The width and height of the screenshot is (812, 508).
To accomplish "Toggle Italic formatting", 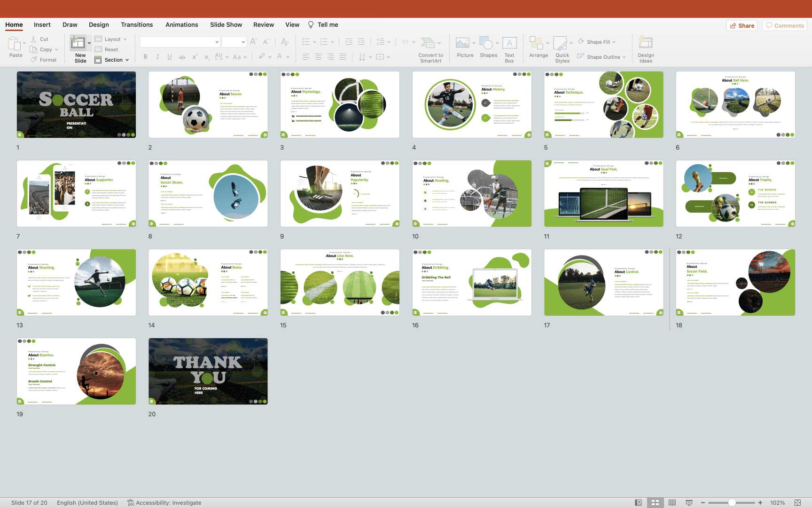I will [x=157, y=57].
